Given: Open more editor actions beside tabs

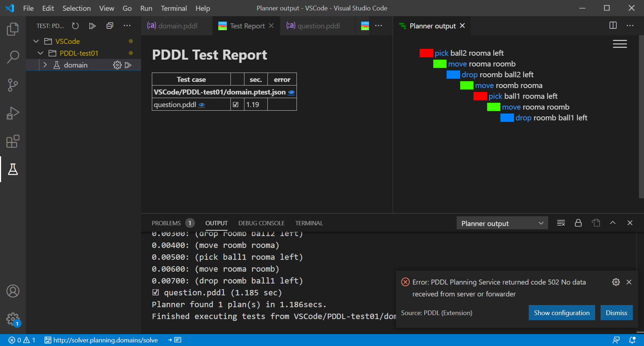Looking at the screenshot, I should pyautogui.click(x=379, y=26).
